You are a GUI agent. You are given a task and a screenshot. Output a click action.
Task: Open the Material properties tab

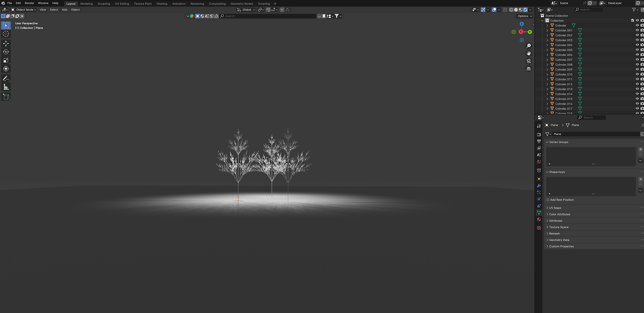539,219
